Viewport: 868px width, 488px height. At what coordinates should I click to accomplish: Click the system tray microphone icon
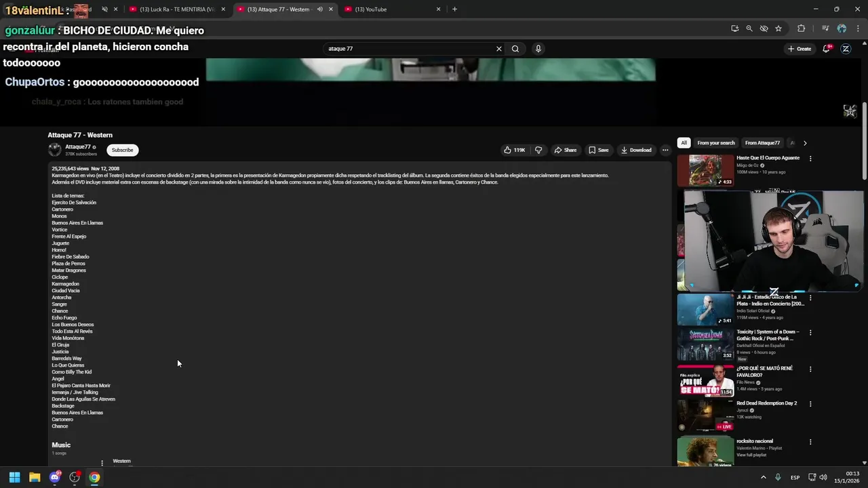778,477
